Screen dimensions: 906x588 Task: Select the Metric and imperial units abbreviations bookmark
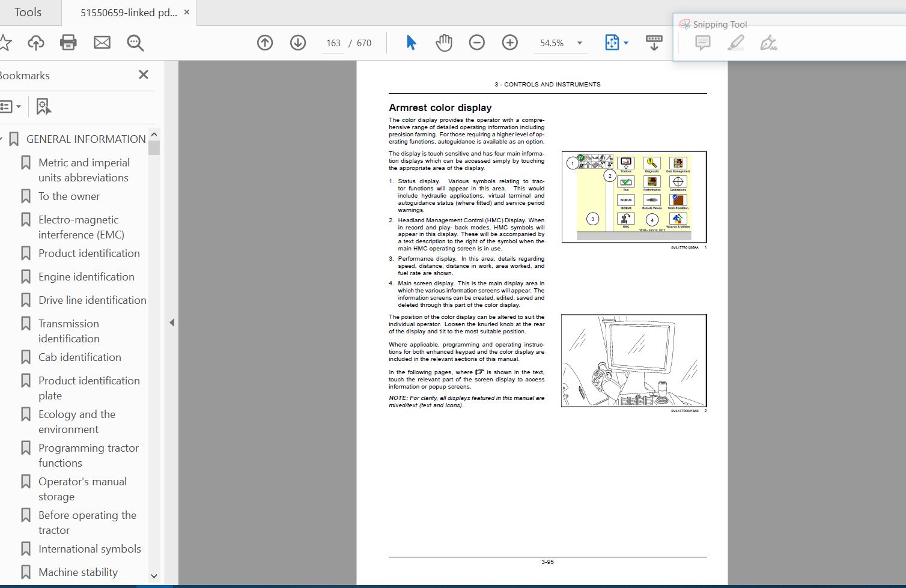(84, 170)
